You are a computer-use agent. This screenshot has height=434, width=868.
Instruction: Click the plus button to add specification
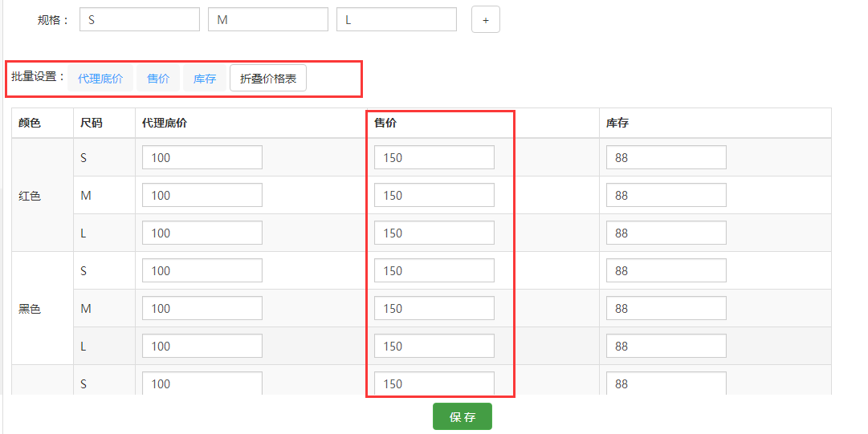(x=485, y=20)
